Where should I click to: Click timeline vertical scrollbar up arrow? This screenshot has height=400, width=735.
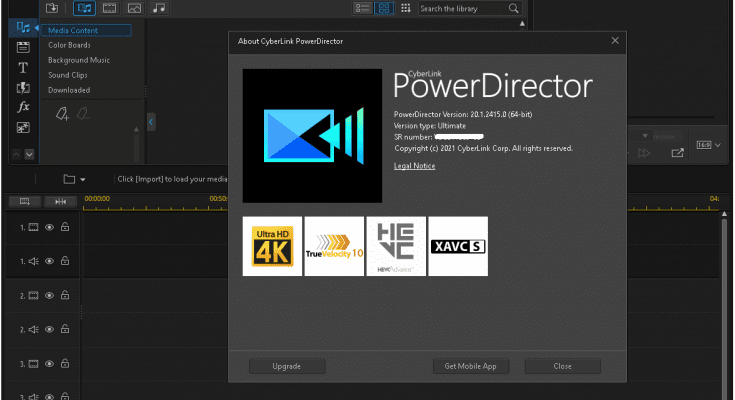pos(724,214)
